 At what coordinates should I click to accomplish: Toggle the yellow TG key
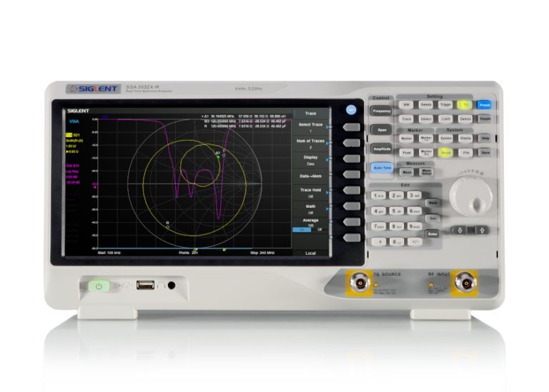(x=465, y=104)
